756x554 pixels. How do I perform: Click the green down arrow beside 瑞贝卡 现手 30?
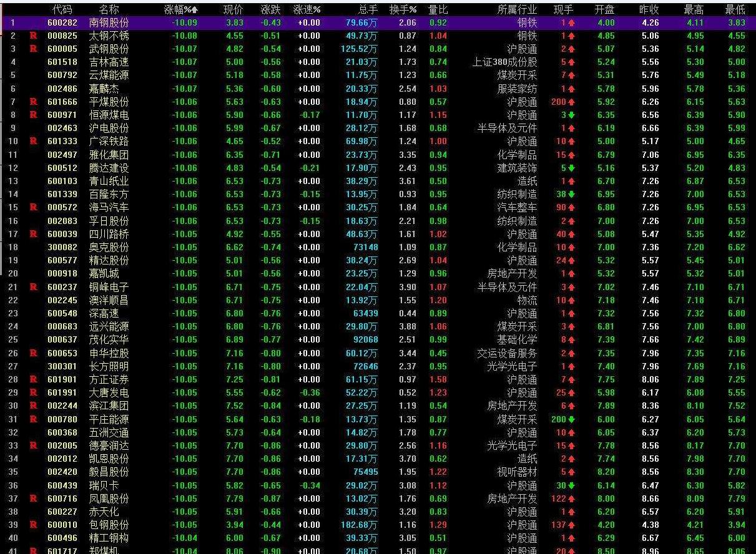click(x=572, y=484)
